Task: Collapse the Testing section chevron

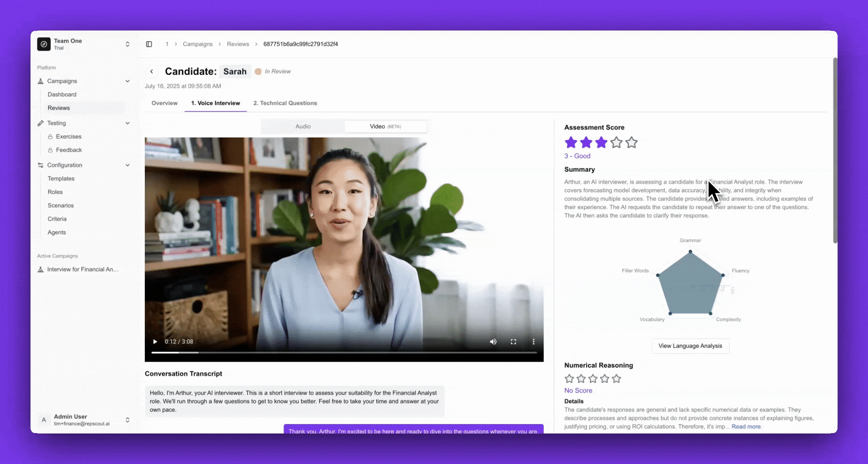Action: coord(128,123)
